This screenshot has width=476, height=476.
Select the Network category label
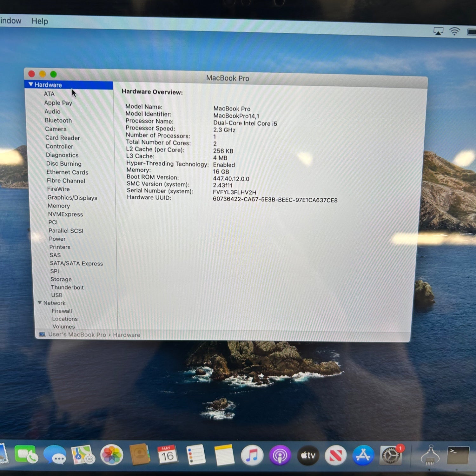[54, 303]
